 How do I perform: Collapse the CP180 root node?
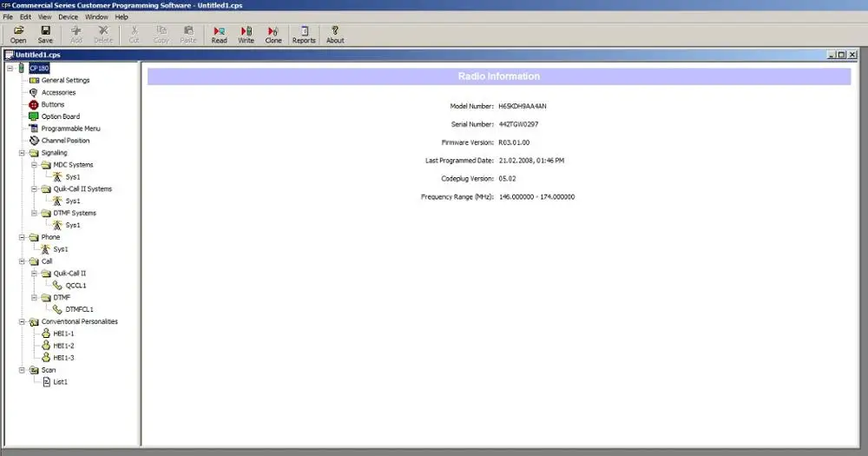pyautogui.click(x=10, y=68)
